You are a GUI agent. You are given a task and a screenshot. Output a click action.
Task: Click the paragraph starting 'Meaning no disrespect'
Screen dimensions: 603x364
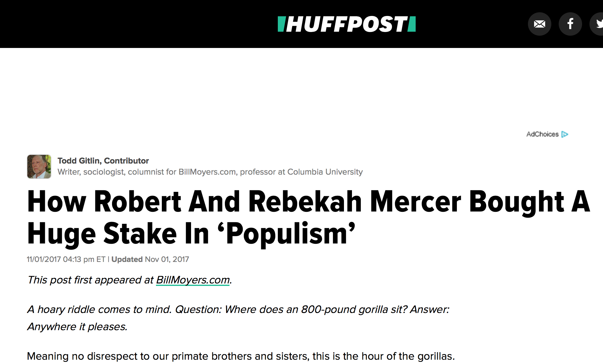241,356
